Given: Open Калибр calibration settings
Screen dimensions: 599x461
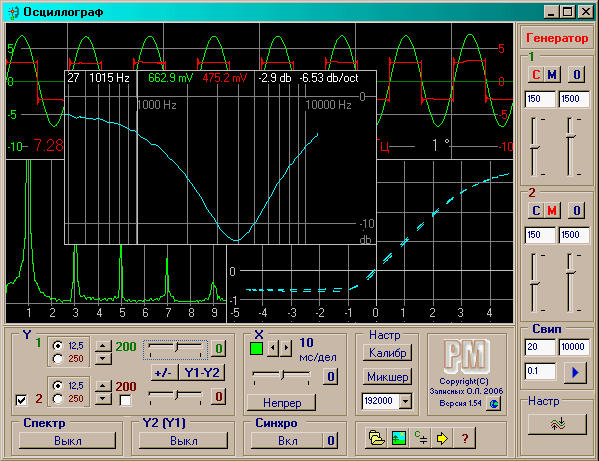Looking at the screenshot, I should [387, 353].
